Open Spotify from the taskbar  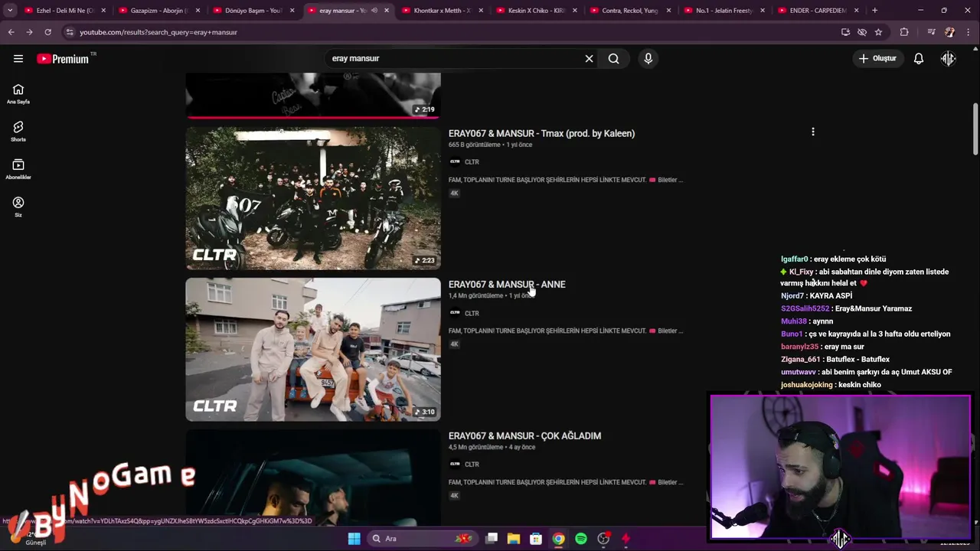(581, 539)
